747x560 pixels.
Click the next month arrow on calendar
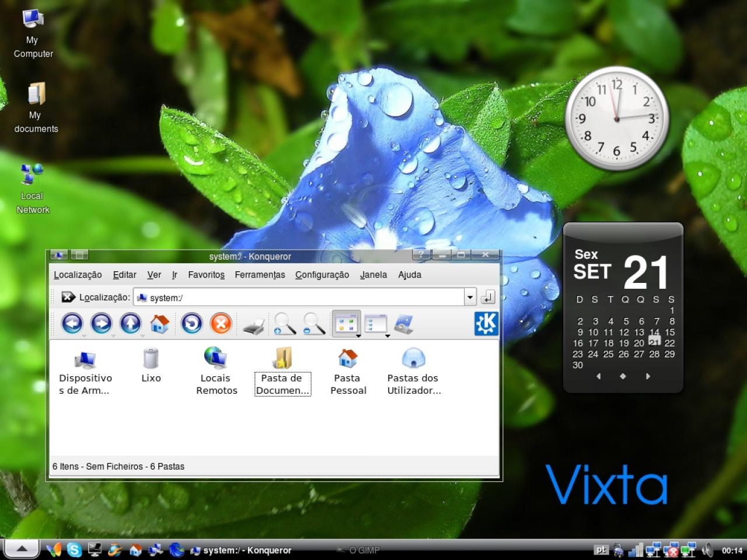coord(647,376)
